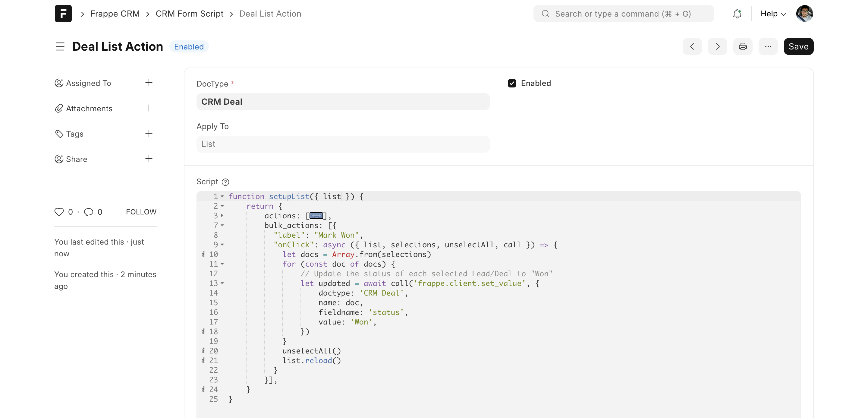Image resolution: width=868 pixels, height=418 pixels.
Task: Go to the previous document
Action: click(x=692, y=46)
